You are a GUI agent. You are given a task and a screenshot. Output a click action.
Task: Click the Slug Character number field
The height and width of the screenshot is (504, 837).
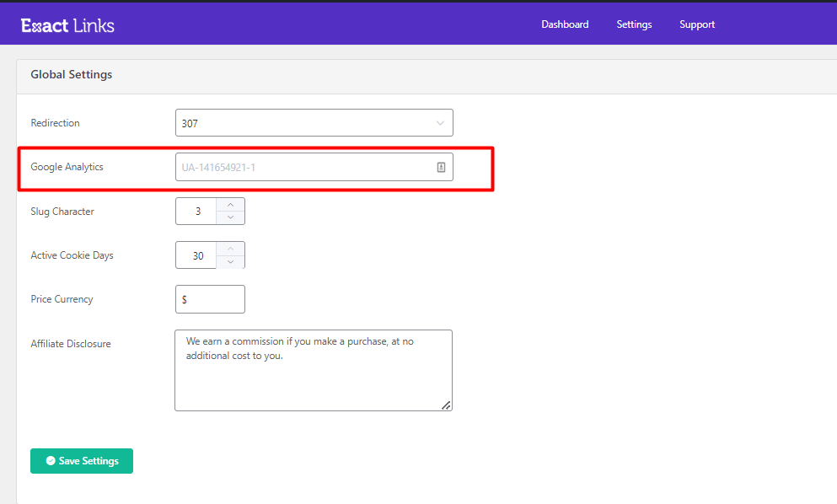(196, 211)
